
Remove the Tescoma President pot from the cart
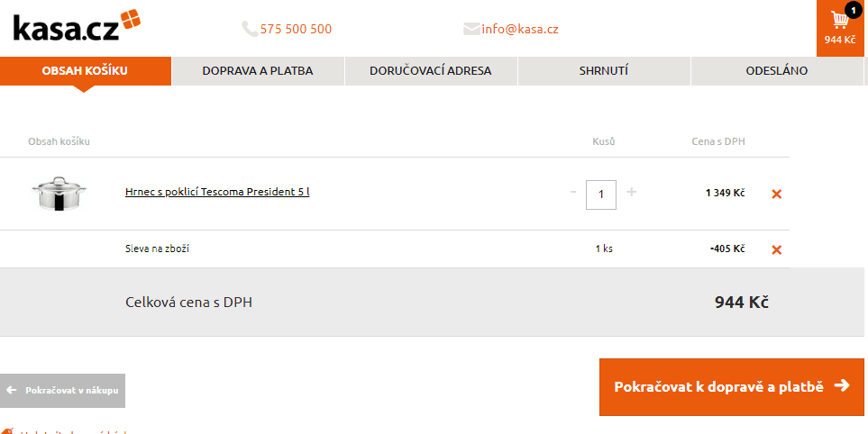777,194
